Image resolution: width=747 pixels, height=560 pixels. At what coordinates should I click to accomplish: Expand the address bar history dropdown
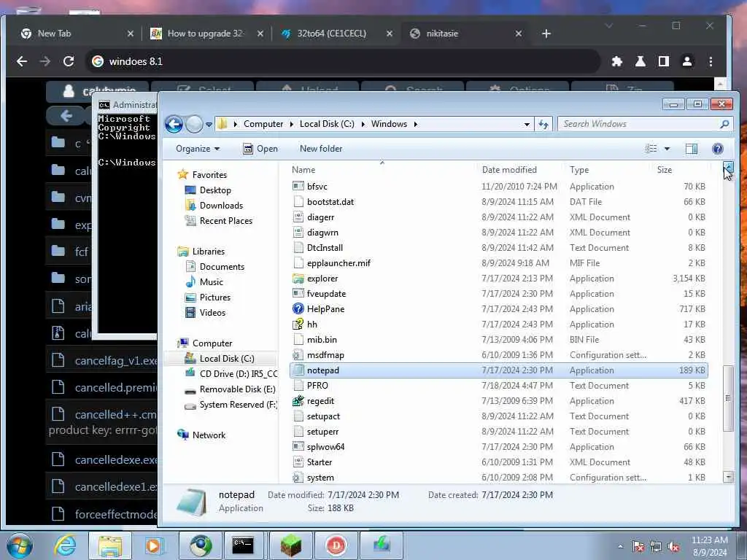pyautogui.click(x=527, y=124)
